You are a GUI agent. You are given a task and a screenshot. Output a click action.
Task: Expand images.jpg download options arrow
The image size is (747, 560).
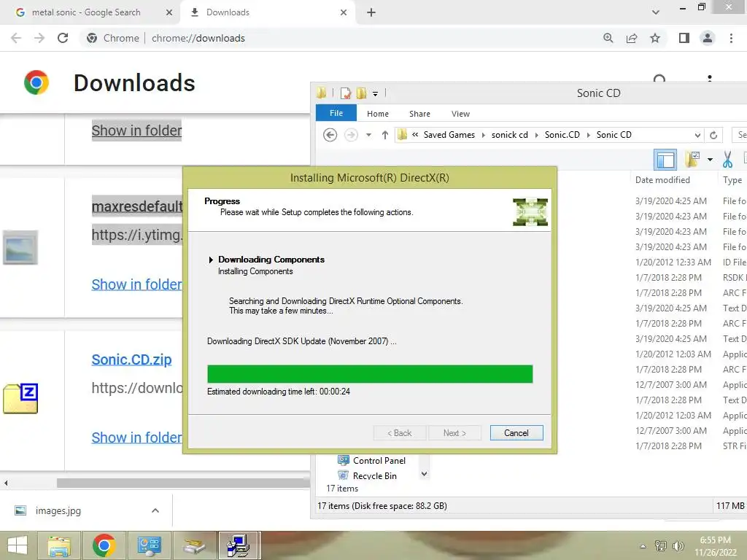(x=155, y=510)
